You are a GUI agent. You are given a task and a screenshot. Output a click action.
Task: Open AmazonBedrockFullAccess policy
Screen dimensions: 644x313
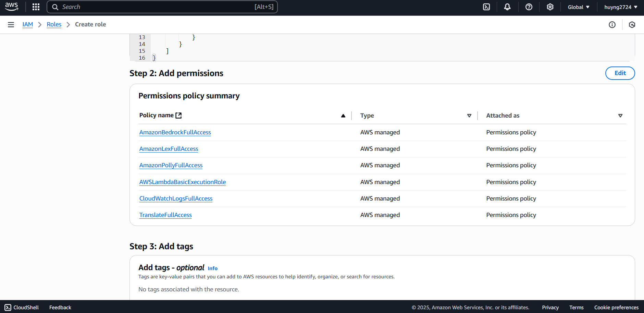coord(175,132)
